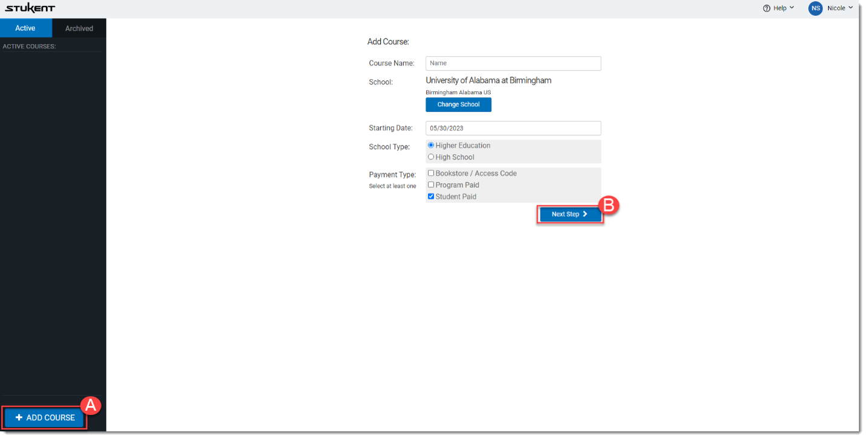Select the Higher Education radio button
Screen dimensions: 868x441
430,145
